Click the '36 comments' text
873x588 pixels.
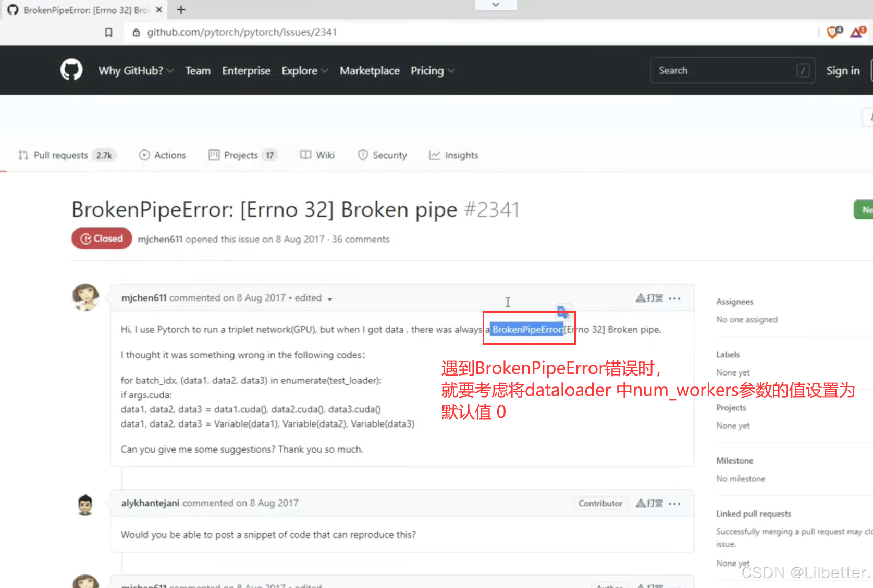pyautogui.click(x=361, y=239)
